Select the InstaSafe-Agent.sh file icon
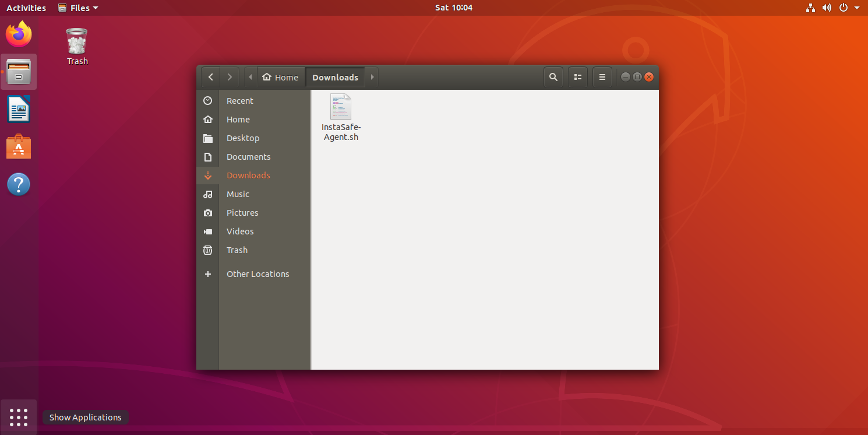The image size is (868, 435). tap(341, 107)
